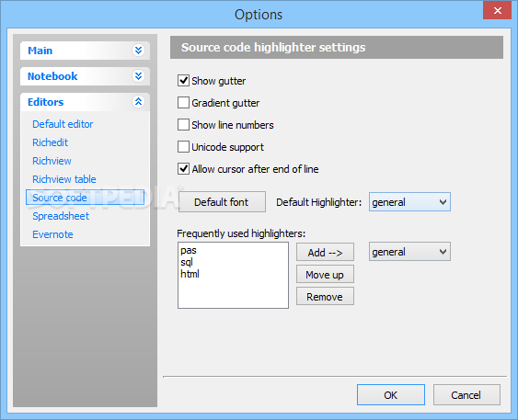The height and width of the screenshot is (420, 518).
Task: Open the Default Highlighter dropdown
Action: pyautogui.click(x=409, y=202)
